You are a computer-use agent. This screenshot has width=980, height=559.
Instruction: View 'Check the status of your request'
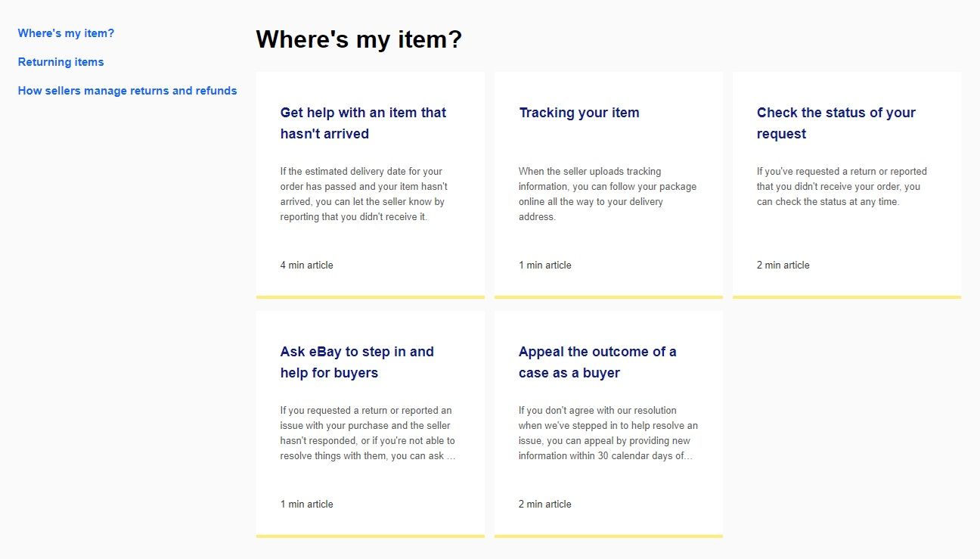tap(836, 123)
